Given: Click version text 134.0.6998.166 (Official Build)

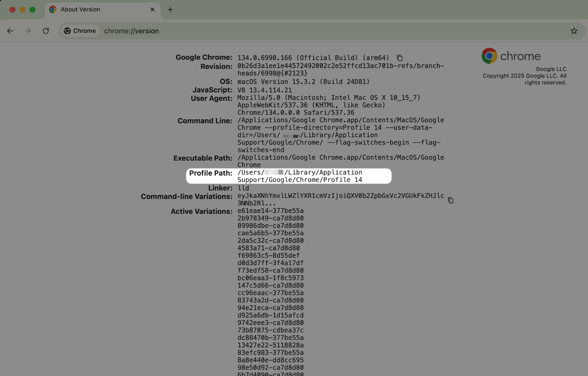Looking at the screenshot, I should tap(298, 58).
